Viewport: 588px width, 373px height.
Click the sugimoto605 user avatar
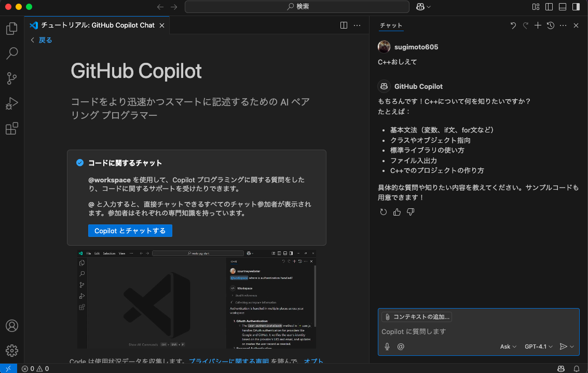tap(384, 47)
